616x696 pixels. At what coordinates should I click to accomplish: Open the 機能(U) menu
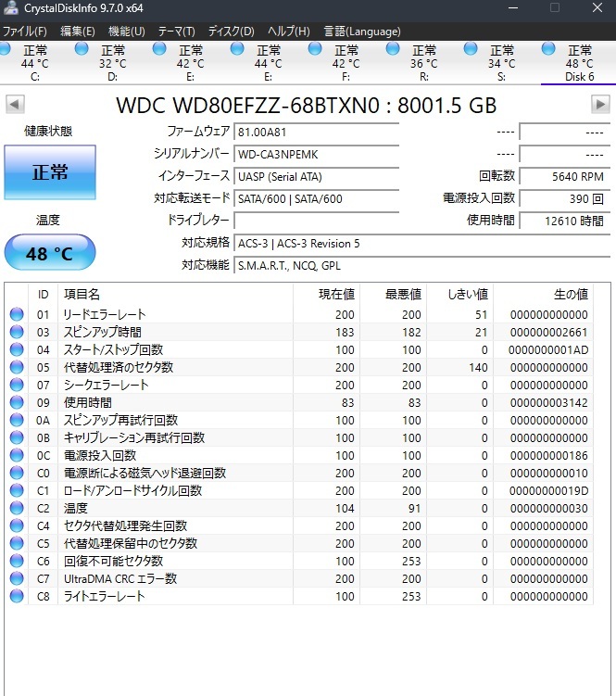pos(127,32)
